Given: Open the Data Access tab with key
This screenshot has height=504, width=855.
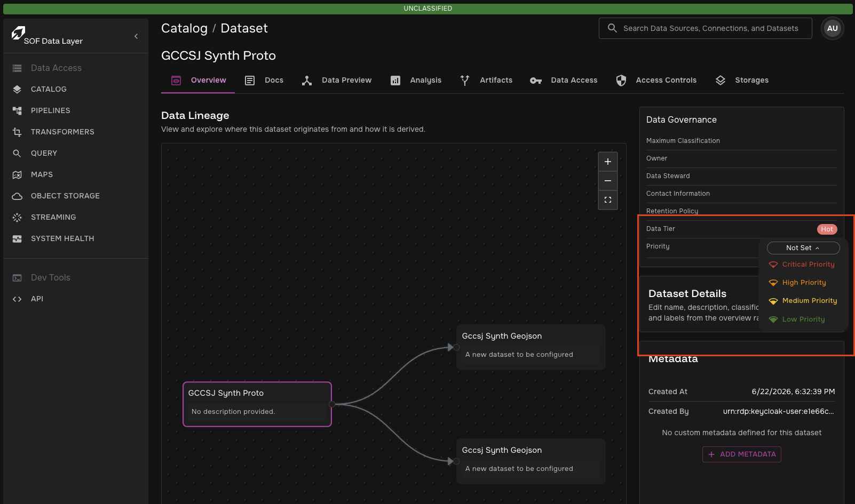Looking at the screenshot, I should (x=564, y=81).
